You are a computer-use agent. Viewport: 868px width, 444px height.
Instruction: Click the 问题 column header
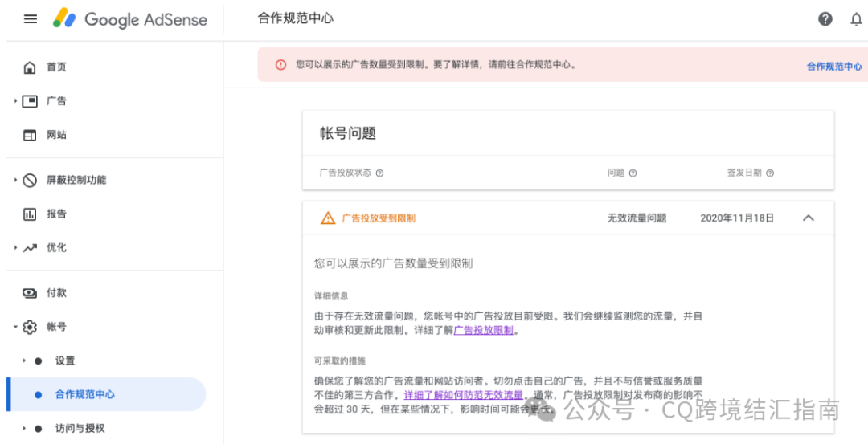click(616, 173)
